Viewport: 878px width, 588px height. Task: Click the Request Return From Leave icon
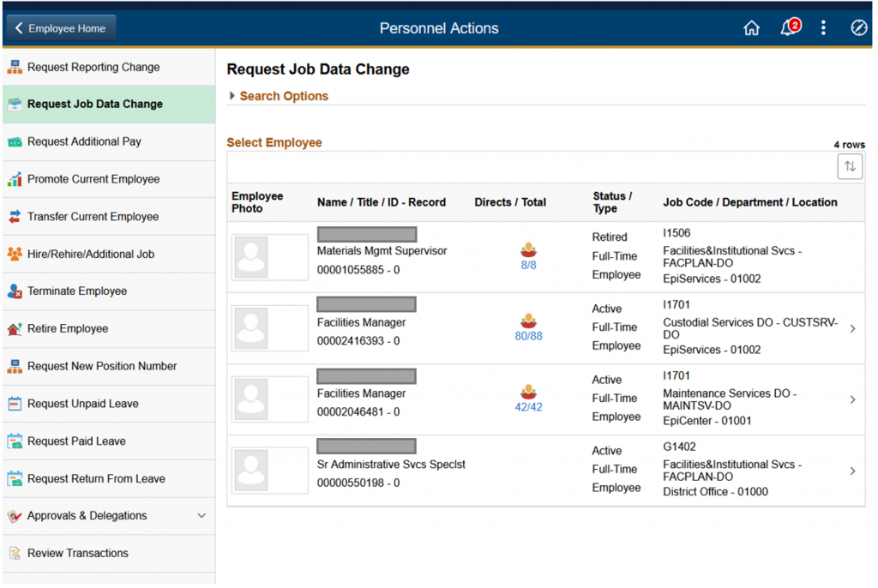[15, 479]
